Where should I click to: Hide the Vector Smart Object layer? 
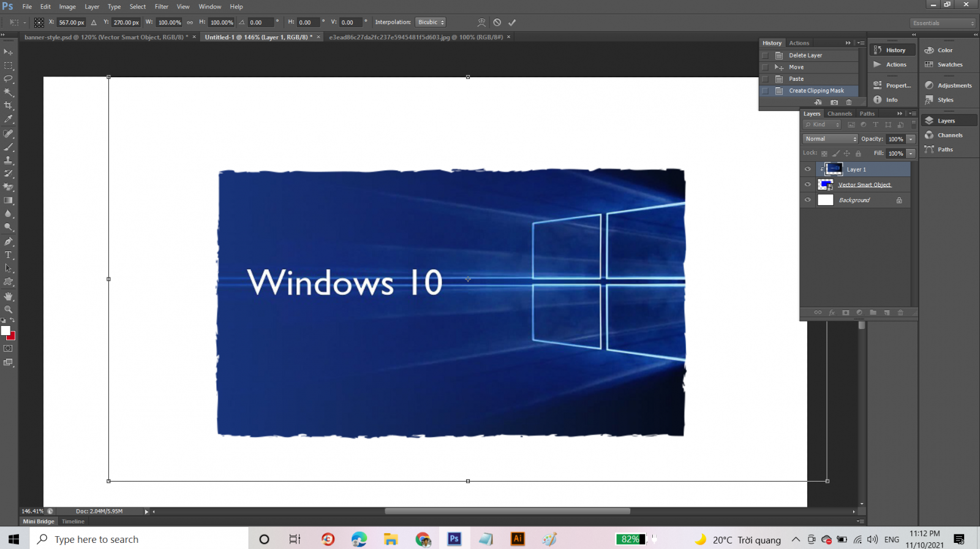pyautogui.click(x=807, y=184)
